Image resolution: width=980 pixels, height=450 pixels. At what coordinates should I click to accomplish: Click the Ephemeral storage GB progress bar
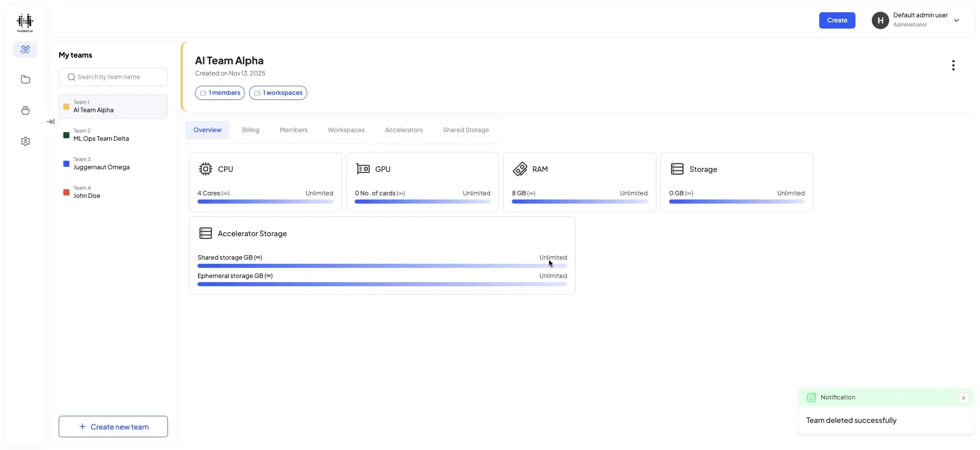382,284
